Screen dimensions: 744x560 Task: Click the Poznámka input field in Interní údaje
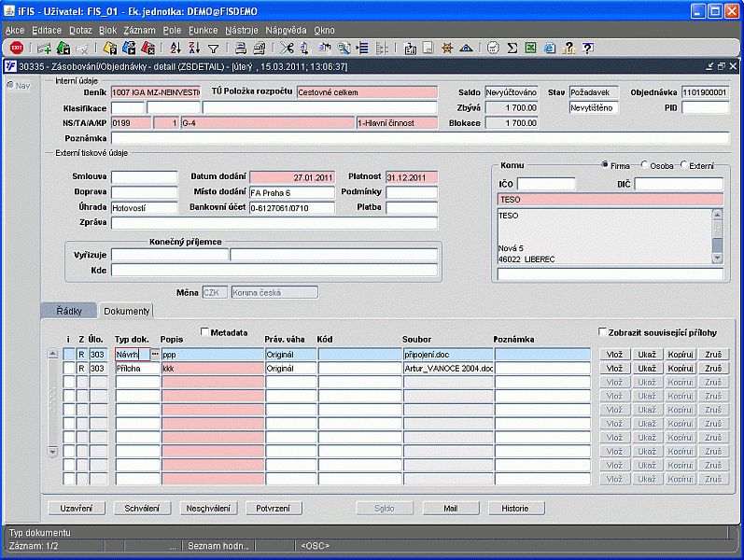(420, 138)
